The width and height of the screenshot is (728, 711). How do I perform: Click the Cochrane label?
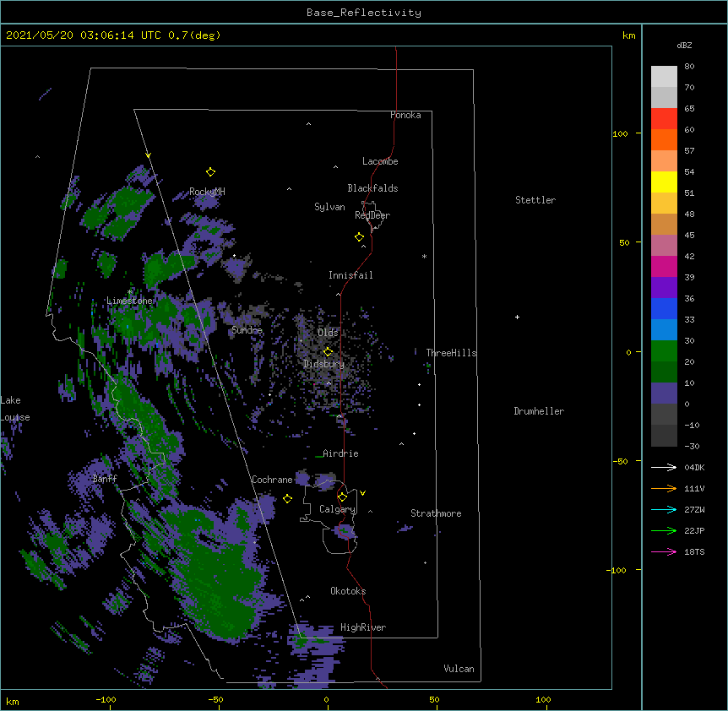[x=272, y=480]
